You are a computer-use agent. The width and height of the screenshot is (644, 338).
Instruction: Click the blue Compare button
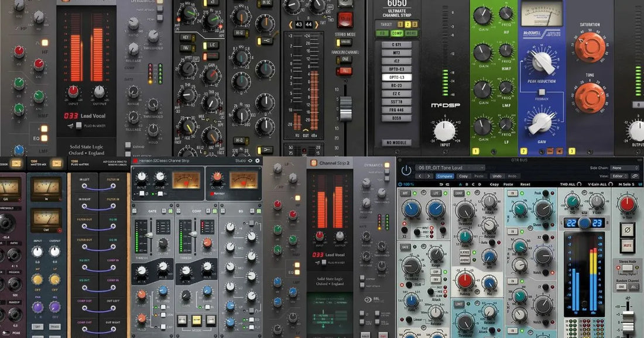pyautogui.click(x=444, y=176)
